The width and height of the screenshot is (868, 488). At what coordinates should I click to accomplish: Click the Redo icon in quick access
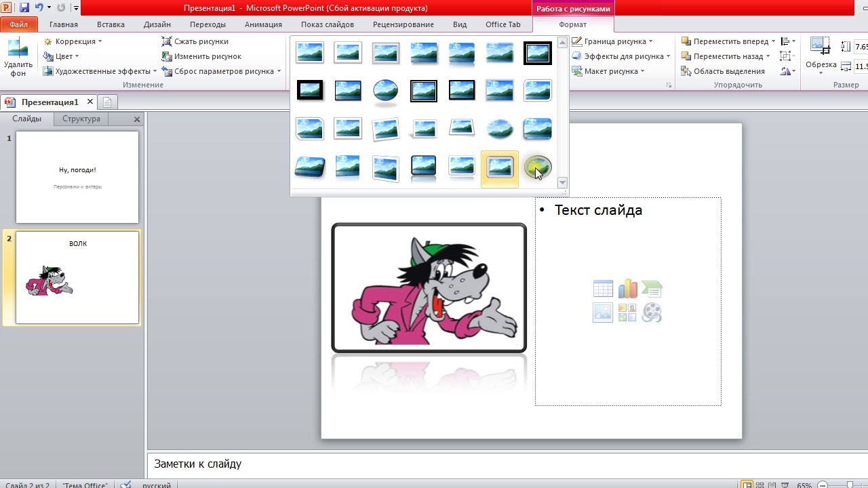62,8
